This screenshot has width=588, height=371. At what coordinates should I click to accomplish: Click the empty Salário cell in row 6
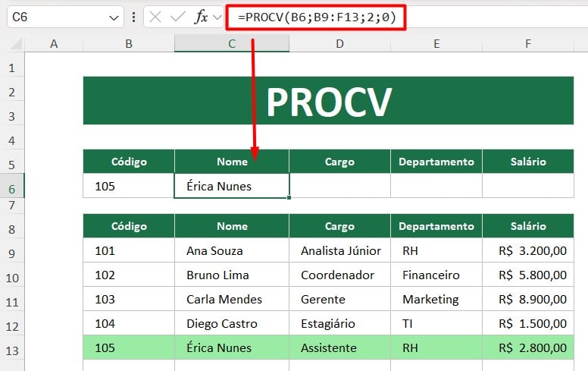tap(528, 186)
